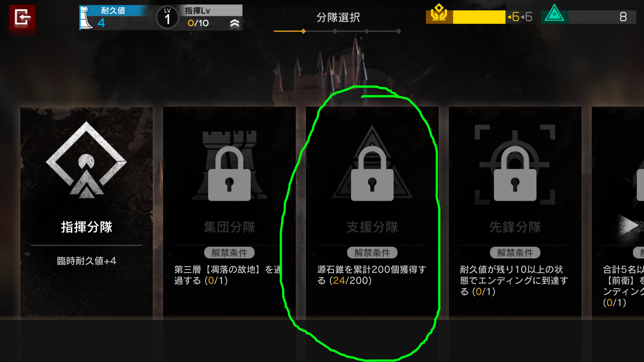Click the lock on 先鋒分隊 card
The width and height of the screenshot is (644, 362).
(515, 174)
